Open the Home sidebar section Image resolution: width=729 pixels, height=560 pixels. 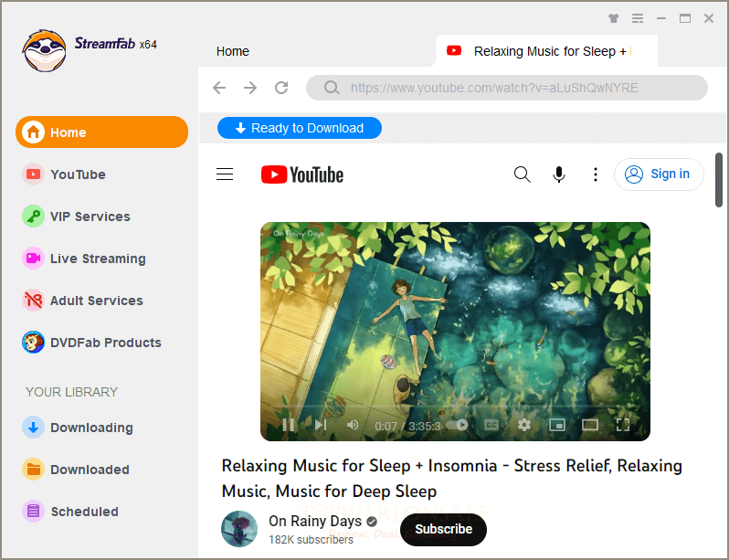[x=101, y=132]
